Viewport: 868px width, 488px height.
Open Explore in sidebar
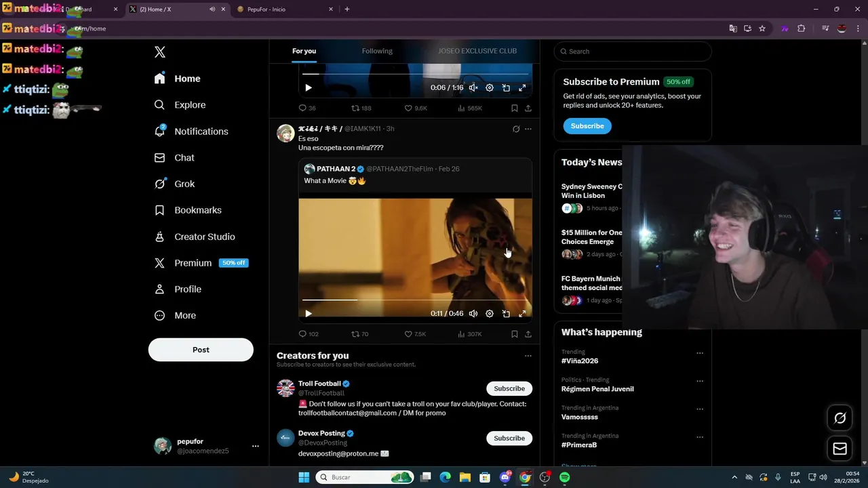coord(180,105)
